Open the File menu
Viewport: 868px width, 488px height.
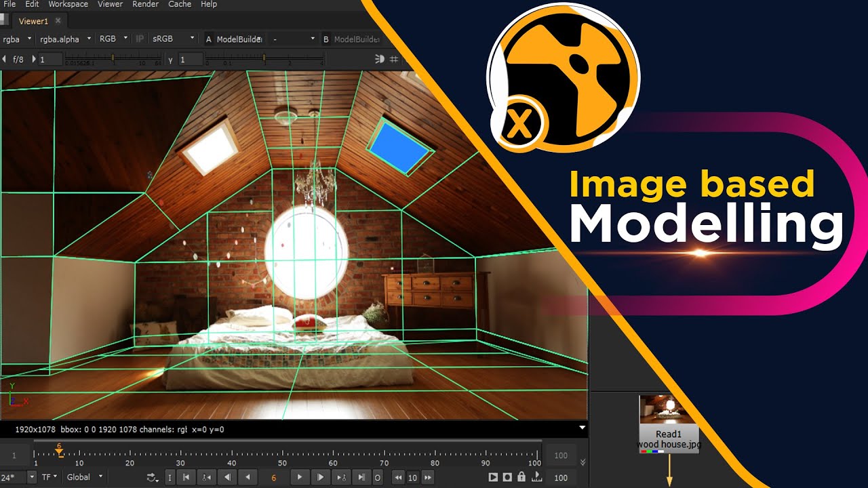coord(9,4)
